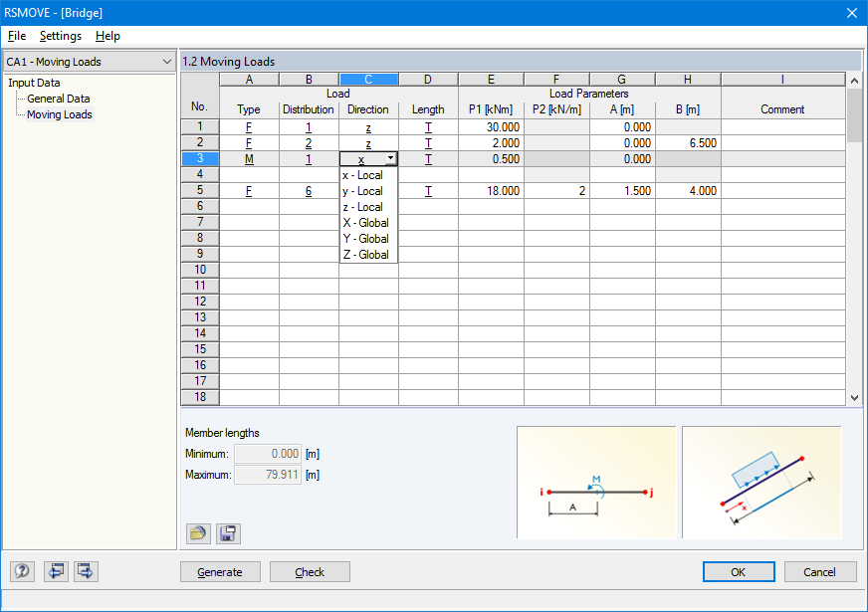Click the moving load member diagram thumbnail
868x612 pixels.
pyautogui.click(x=761, y=482)
